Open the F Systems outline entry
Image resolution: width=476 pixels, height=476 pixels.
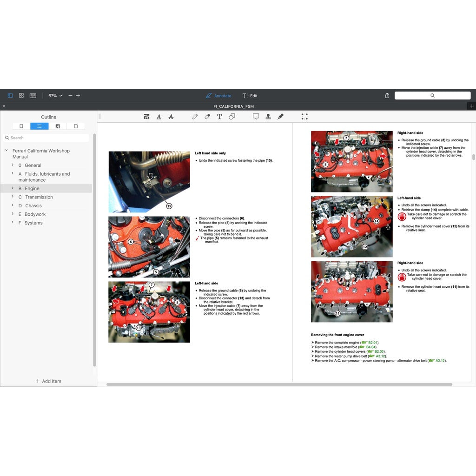pos(30,223)
